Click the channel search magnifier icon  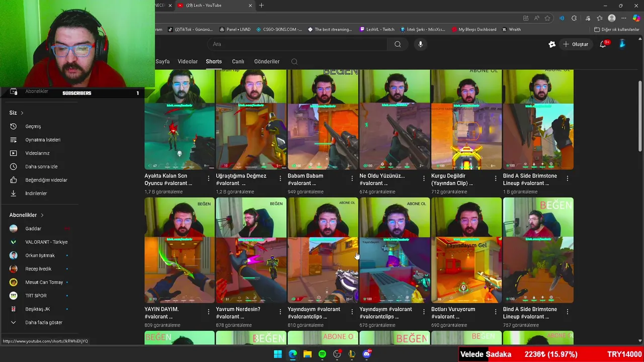(294, 61)
